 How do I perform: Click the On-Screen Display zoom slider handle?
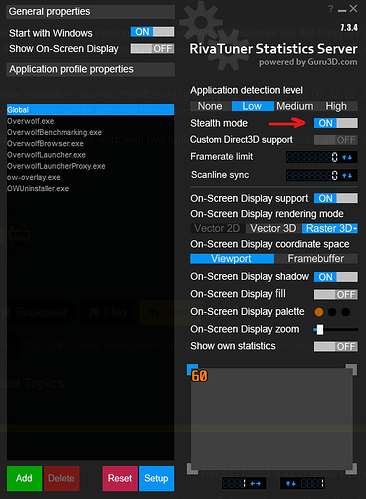point(320,330)
